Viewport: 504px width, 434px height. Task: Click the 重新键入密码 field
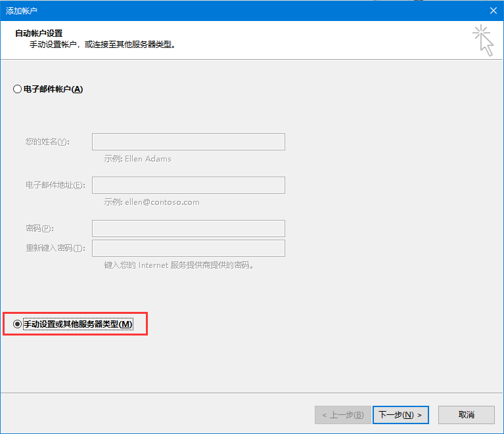(x=188, y=248)
